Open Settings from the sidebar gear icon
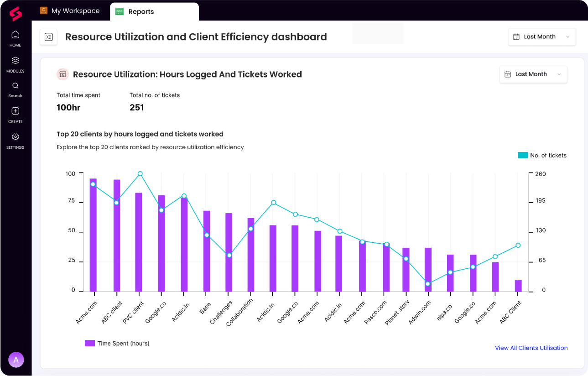This screenshot has height=376, width=588. coord(15,139)
